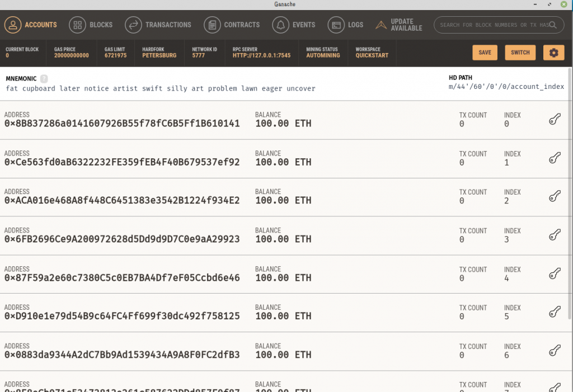Select address 0x6FB2696Ce9A200972628d5Dd9d9D7C0e9aA29923
This screenshot has width=573, height=392.
tap(122, 239)
